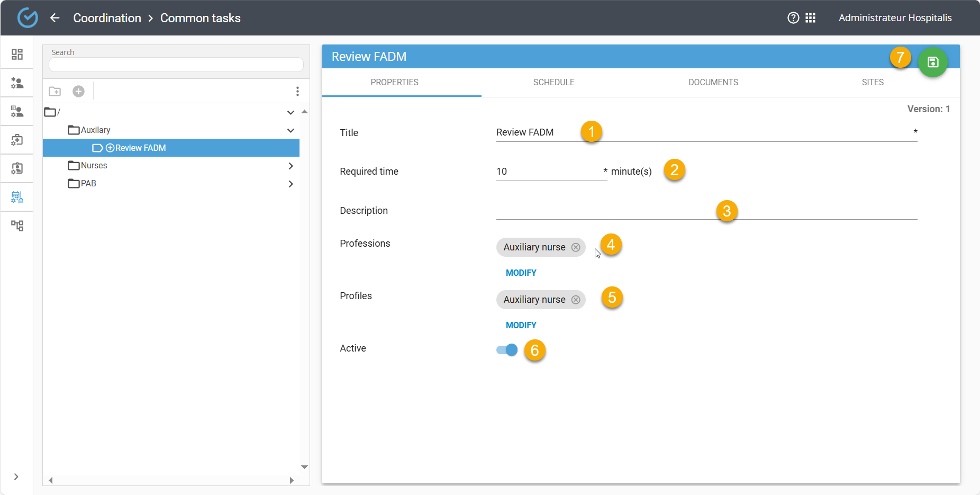Click the add folder icon
Screen dimensions: 980x495
[55, 92]
